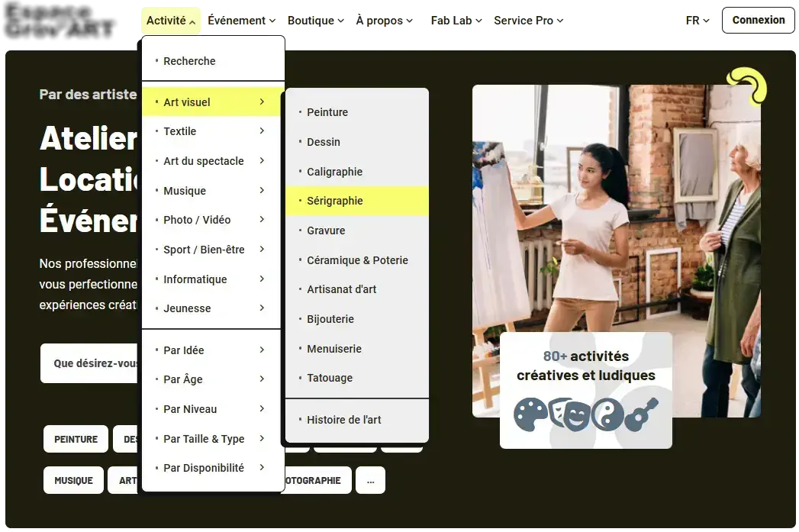Click the Connexion button
Image resolution: width=799 pixels, height=532 pixels.
coord(758,21)
